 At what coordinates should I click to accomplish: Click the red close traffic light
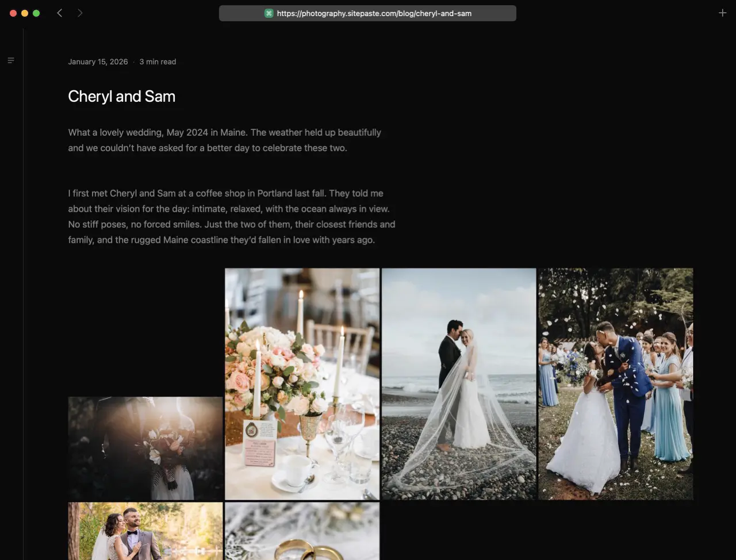point(13,11)
